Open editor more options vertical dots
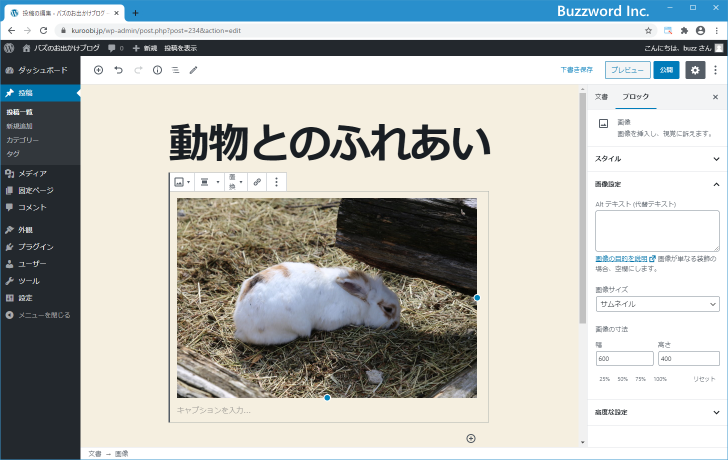The width and height of the screenshot is (728, 460). 715,70
